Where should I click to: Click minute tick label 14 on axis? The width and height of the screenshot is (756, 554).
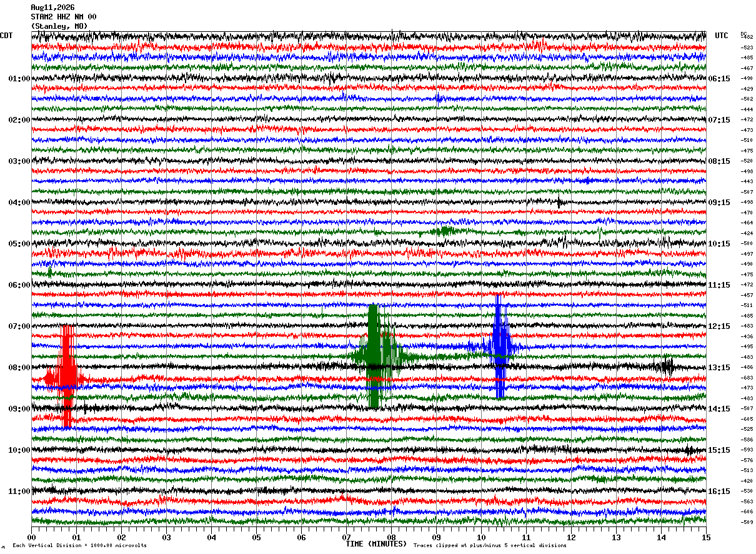(661, 538)
